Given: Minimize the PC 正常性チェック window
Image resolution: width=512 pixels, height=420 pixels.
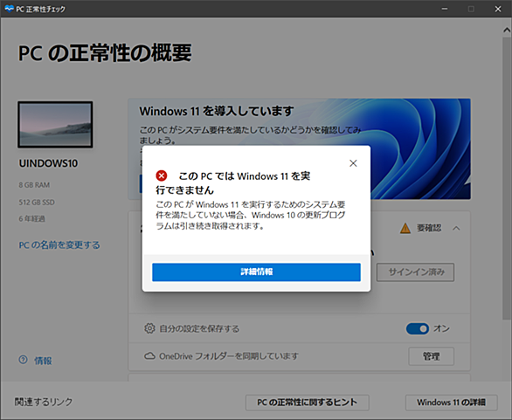Looking at the screenshot, I should 445,9.
